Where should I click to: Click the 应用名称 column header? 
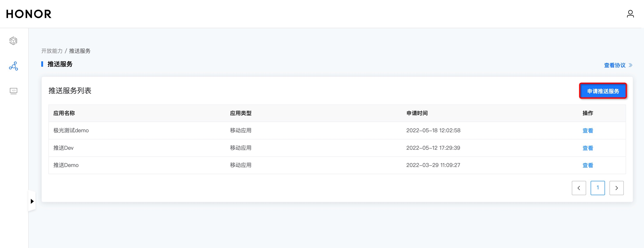64,113
